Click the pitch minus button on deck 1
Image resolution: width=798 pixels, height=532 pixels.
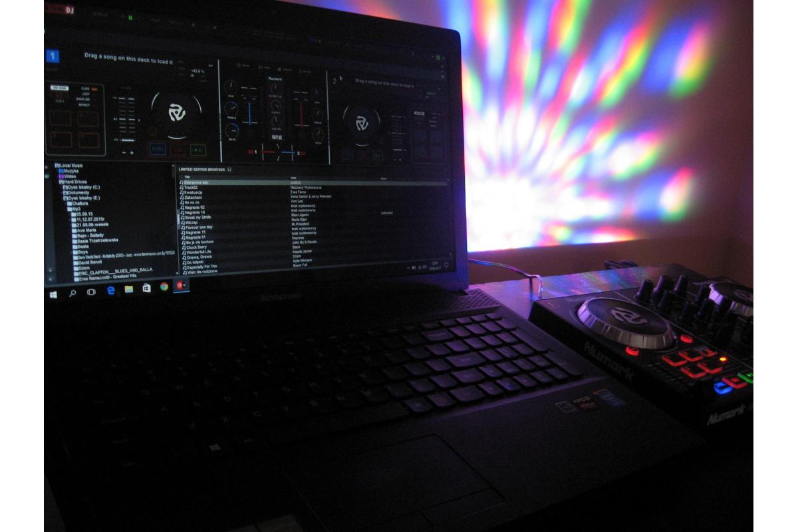pos(124,153)
